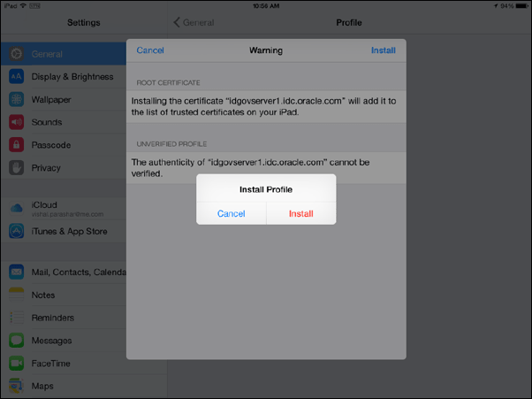
Task: Tap the Warning dialog title
Action: 266,50
